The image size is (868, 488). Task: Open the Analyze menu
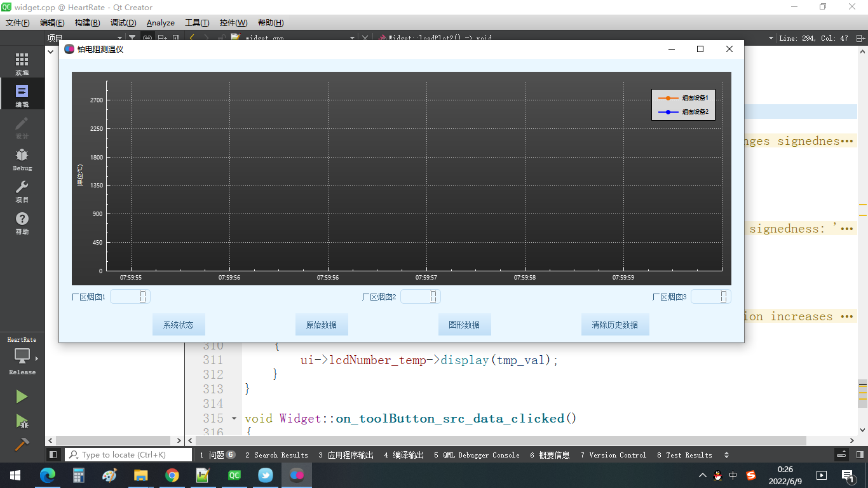pyautogui.click(x=161, y=22)
